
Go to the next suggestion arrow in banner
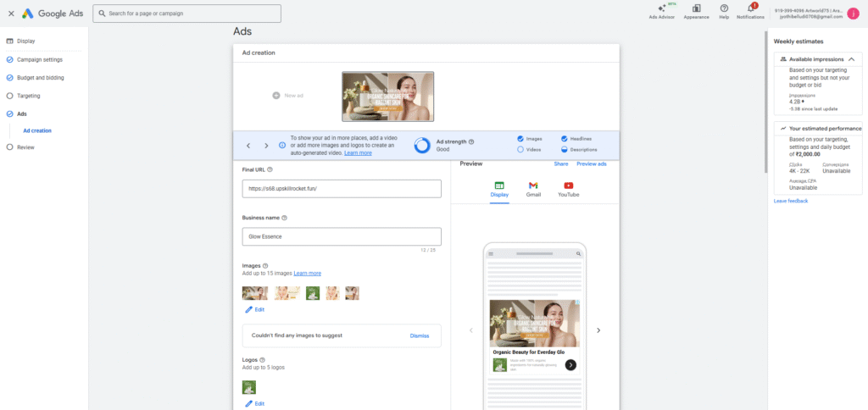tap(266, 146)
